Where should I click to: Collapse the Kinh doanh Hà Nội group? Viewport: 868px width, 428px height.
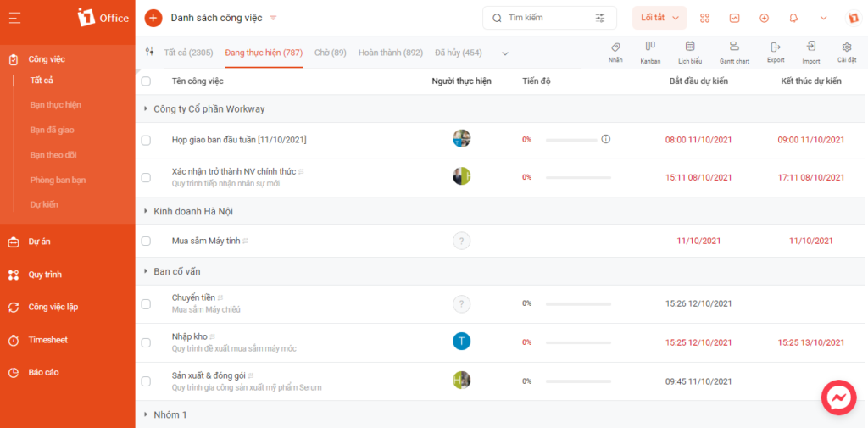pyautogui.click(x=146, y=211)
